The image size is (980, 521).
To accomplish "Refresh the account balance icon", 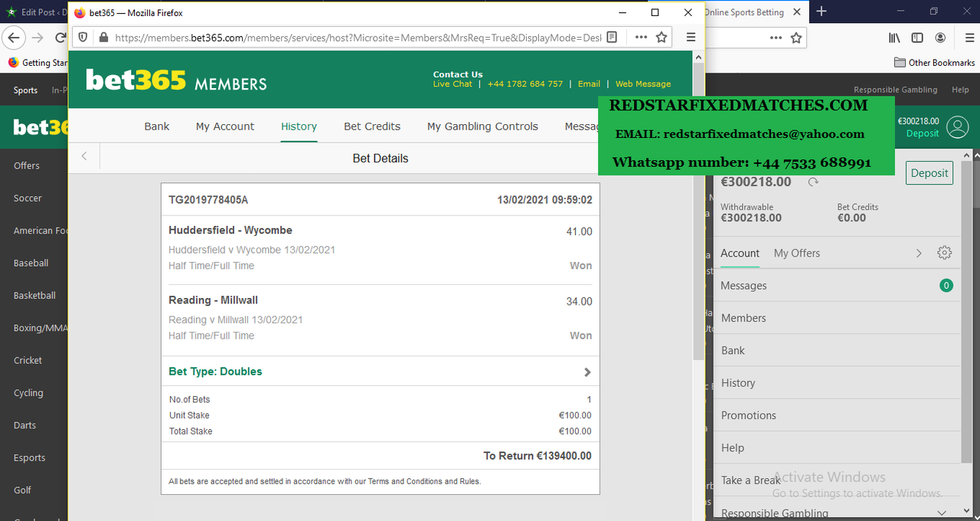I will [814, 182].
